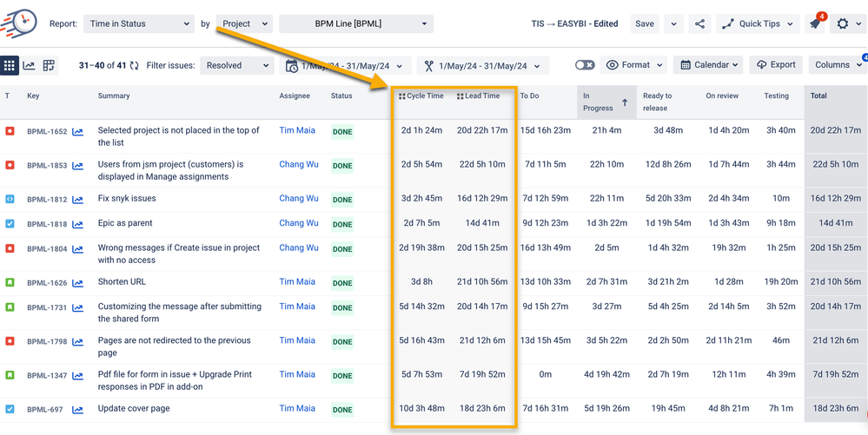This screenshot has width=868, height=435.
Task: Sort by Ready to release column header
Action: pos(657,102)
